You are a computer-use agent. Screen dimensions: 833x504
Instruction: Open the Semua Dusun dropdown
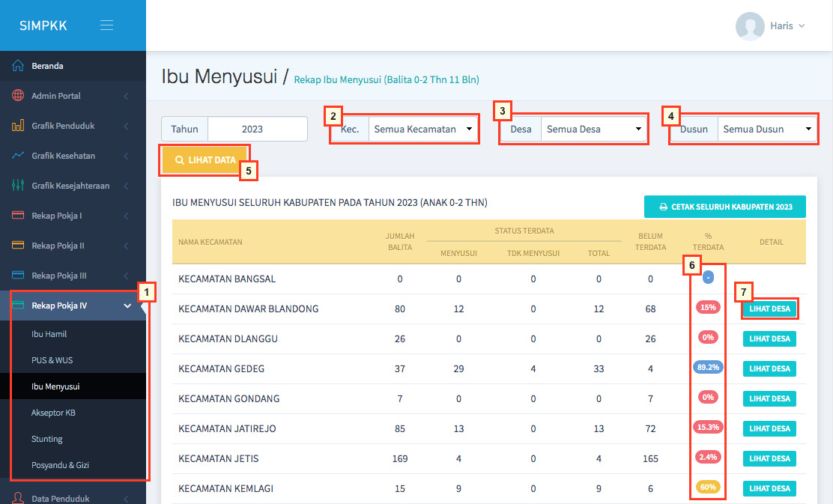(x=767, y=129)
